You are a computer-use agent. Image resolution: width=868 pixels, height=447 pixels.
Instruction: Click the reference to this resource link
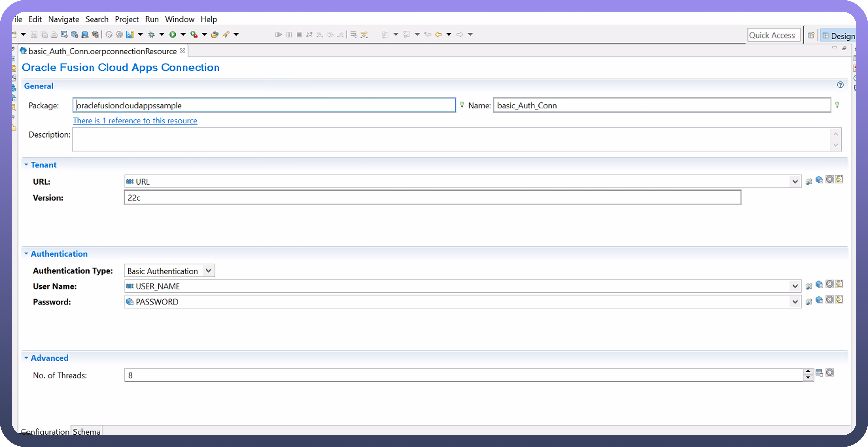tap(135, 121)
